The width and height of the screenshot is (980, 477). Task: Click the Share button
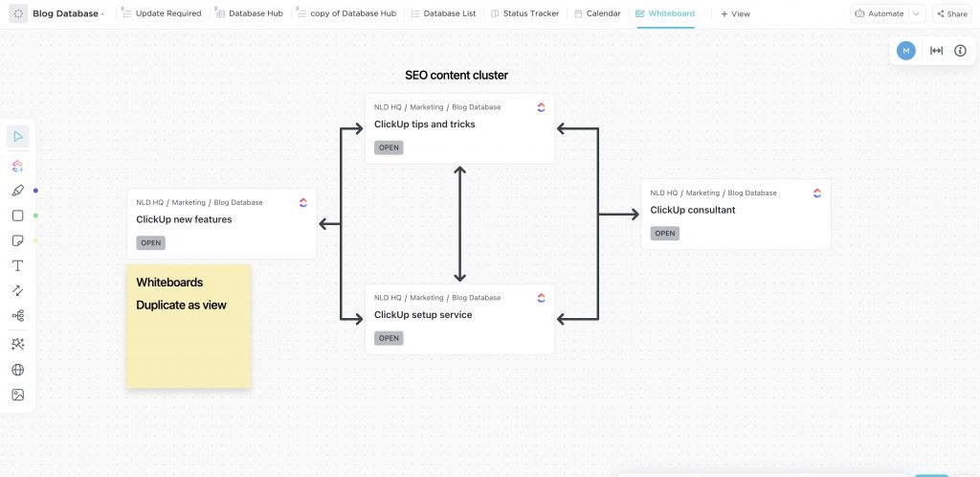point(952,13)
